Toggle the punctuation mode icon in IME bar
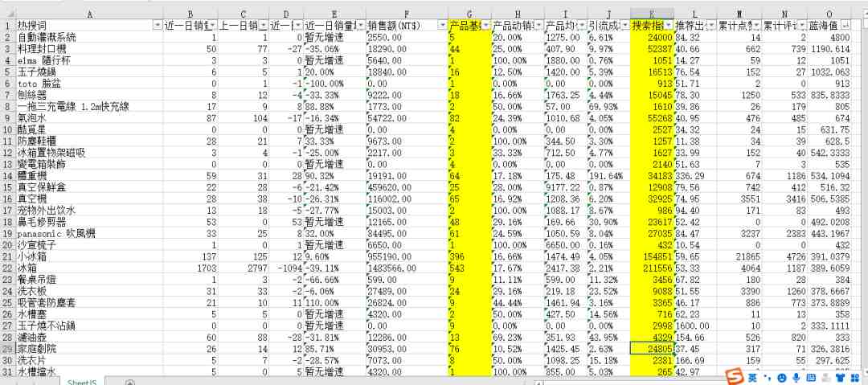 click(x=768, y=379)
